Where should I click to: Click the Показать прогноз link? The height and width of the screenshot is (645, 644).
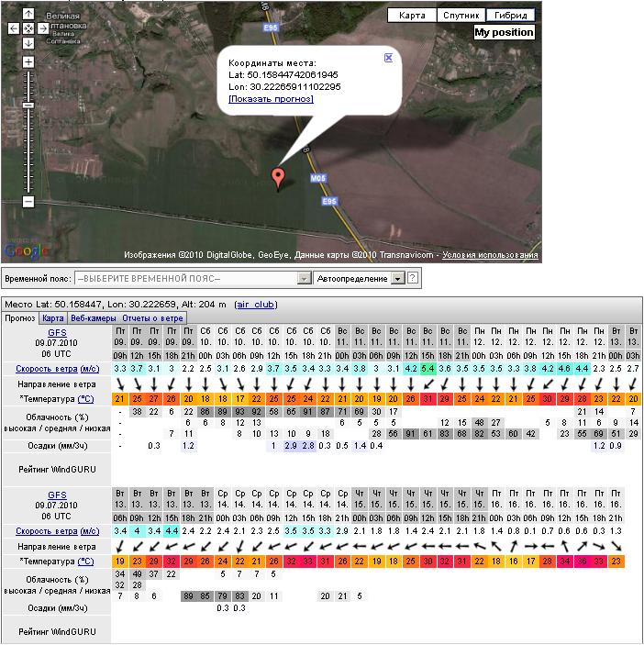pos(271,98)
